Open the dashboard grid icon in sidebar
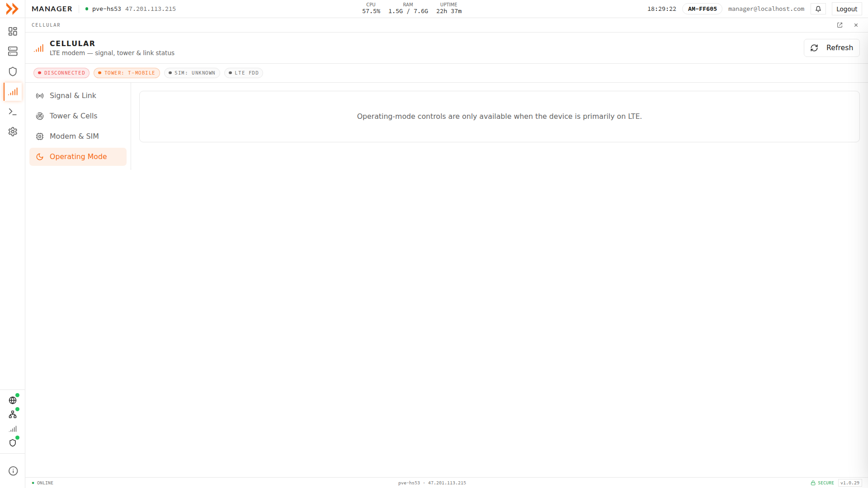The image size is (868, 488). tap(13, 31)
